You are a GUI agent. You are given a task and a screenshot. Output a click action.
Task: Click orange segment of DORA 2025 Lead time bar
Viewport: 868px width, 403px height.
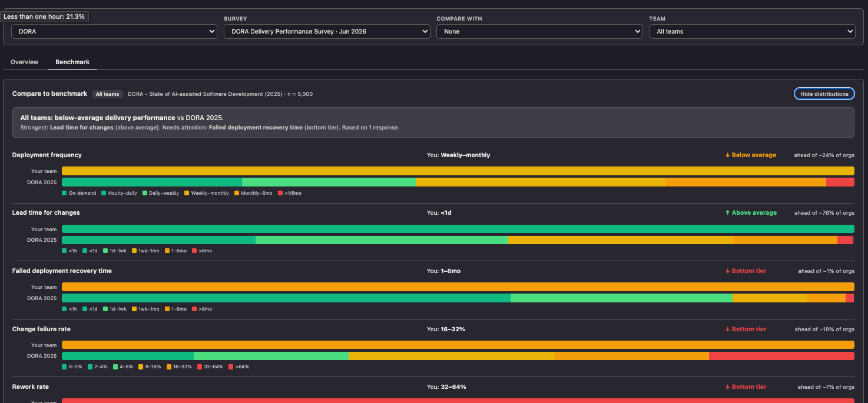785,240
